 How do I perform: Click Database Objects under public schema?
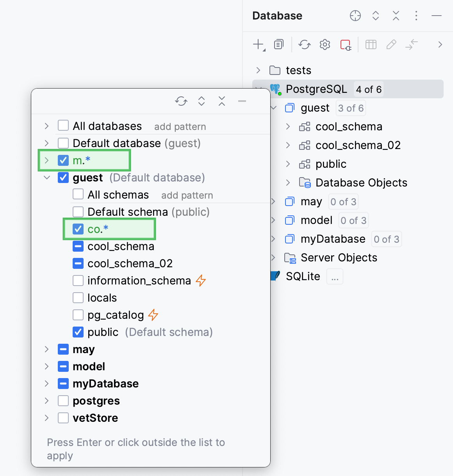(361, 182)
